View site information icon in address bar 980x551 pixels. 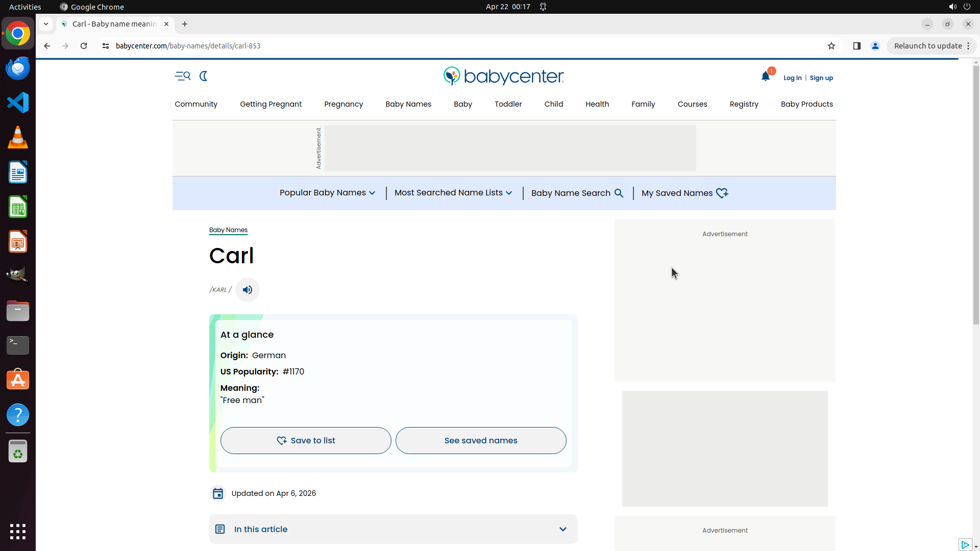click(106, 46)
